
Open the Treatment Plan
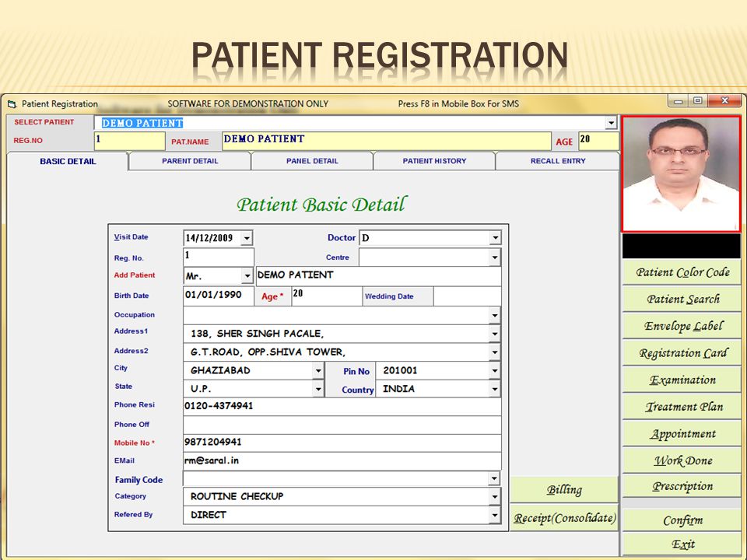point(682,407)
